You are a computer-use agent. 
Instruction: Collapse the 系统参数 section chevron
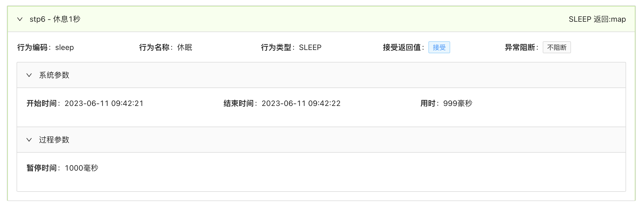[29, 75]
